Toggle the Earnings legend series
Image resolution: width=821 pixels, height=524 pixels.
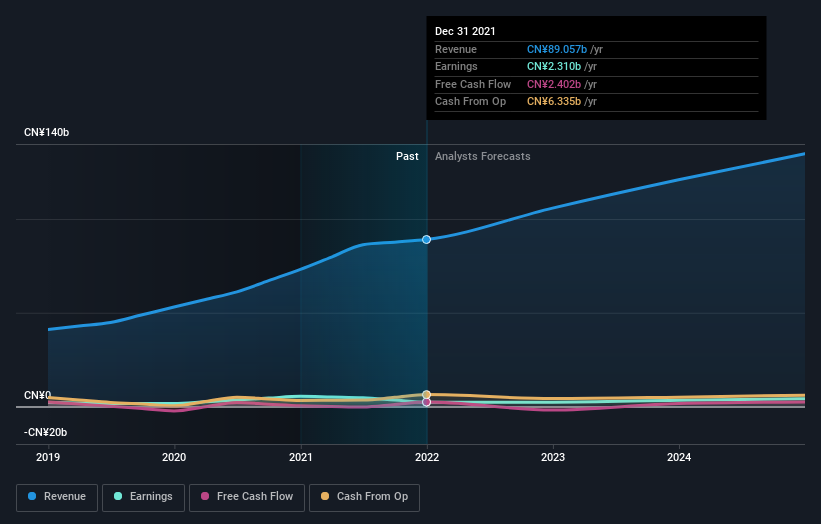point(143,497)
